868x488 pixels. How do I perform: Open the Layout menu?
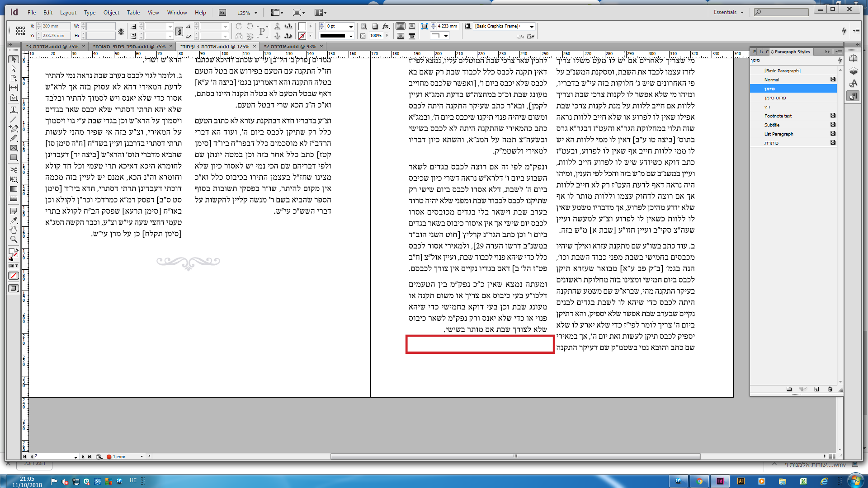(68, 13)
